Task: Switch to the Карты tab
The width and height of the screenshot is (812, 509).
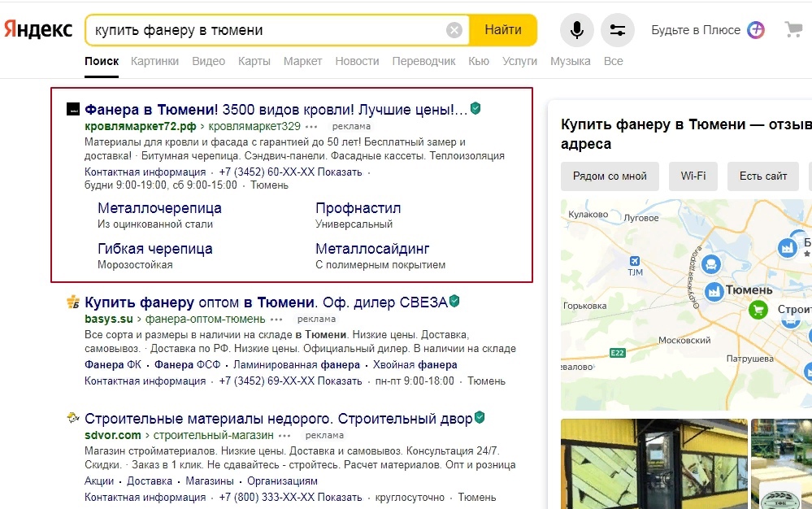Action: click(254, 61)
